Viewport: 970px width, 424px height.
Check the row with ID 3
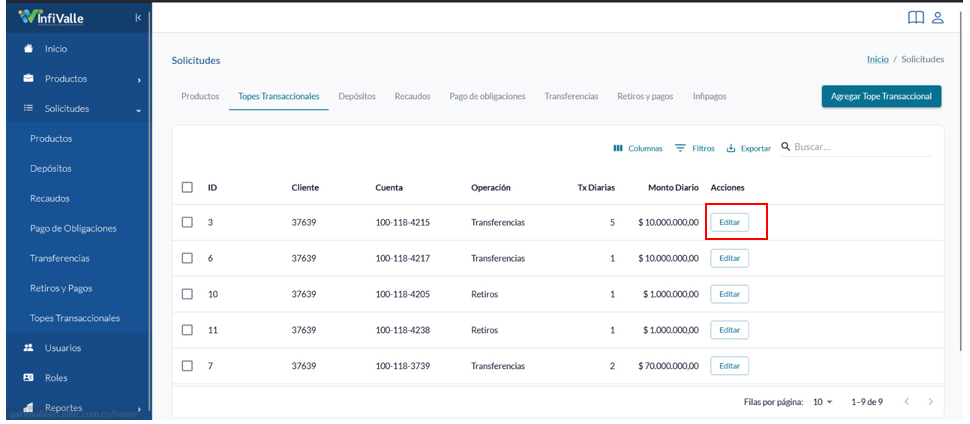click(x=187, y=222)
